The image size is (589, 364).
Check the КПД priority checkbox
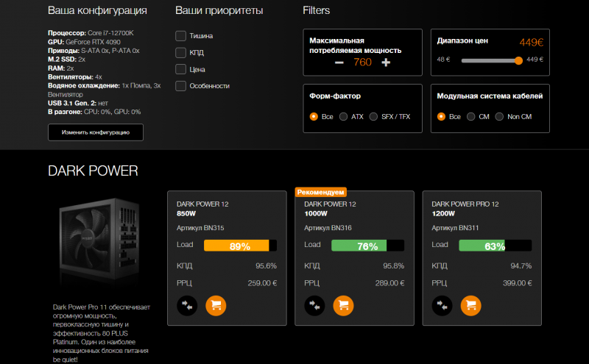[x=180, y=52]
